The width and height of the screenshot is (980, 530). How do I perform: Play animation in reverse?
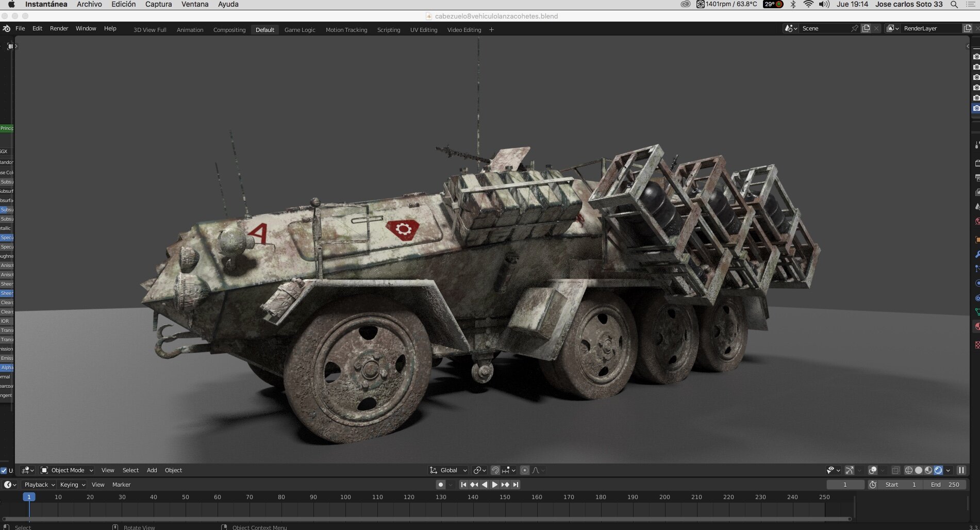pyautogui.click(x=484, y=485)
